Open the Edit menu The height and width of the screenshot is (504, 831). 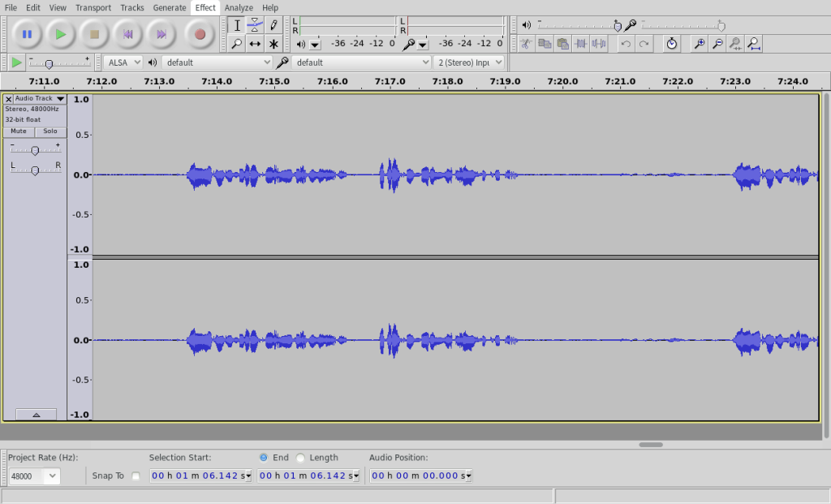click(x=32, y=8)
